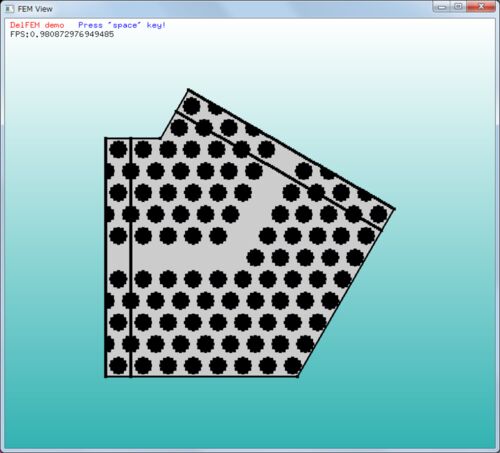Click the FPS counter readout
Screen dimensions: 500x453
click(62, 34)
